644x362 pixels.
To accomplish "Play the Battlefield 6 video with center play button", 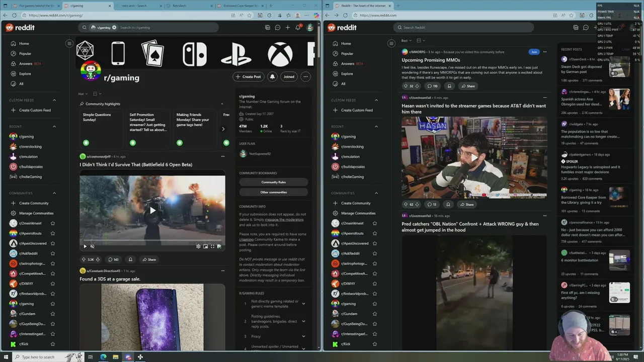I will coord(152,210).
